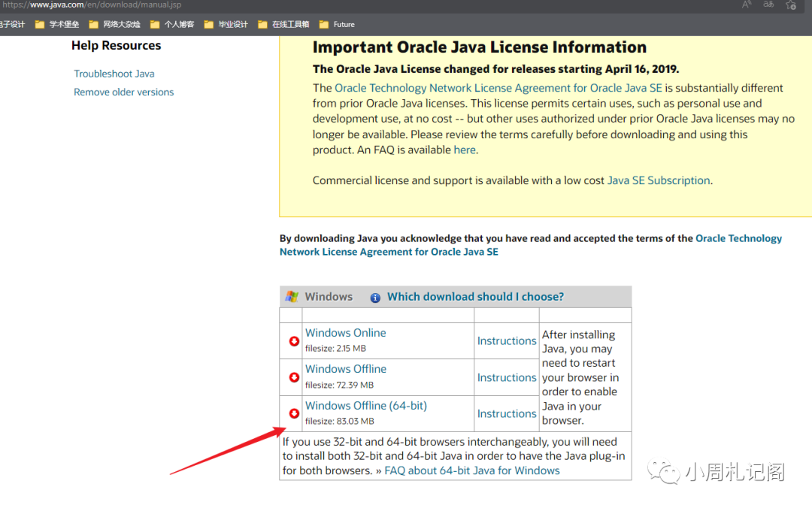Open Instructions for Windows Online
Viewport: 812px width, 508px height.
pyautogui.click(x=507, y=340)
